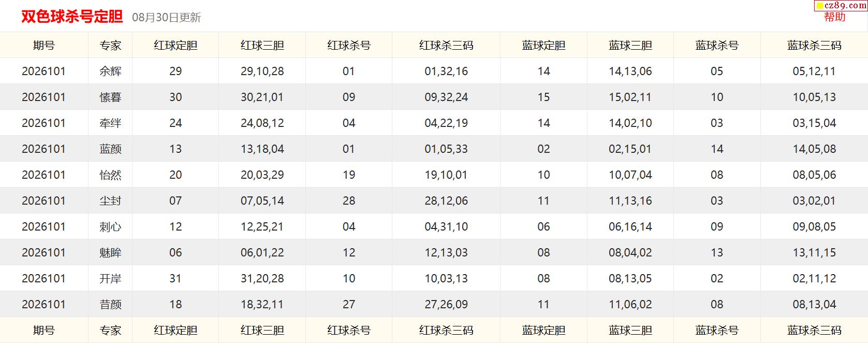
Task: Click the 双色球杀号定胆 page title
Action: pyautogui.click(x=72, y=17)
